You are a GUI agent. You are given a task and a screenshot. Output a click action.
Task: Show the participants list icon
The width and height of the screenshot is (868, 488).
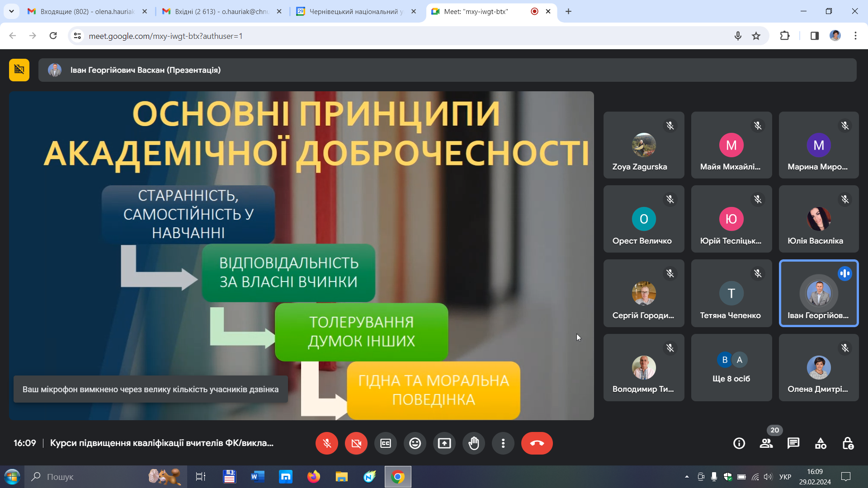tap(766, 443)
